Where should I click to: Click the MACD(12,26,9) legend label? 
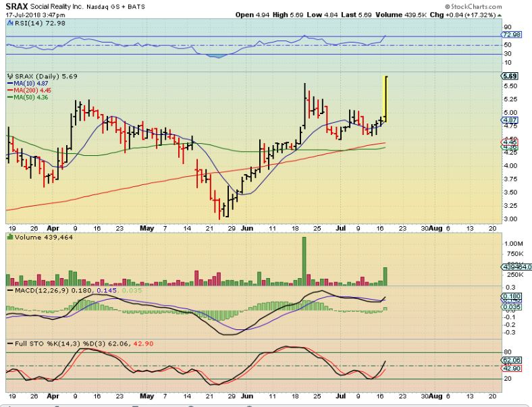43,290
